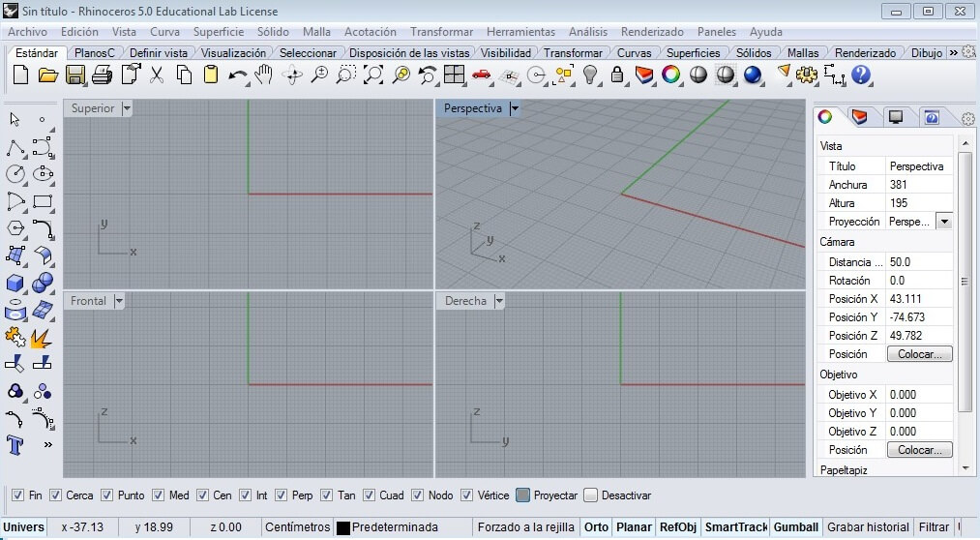Open the Perspectiva viewport dropdown arrow
This screenshot has width=980, height=540.
coord(515,108)
